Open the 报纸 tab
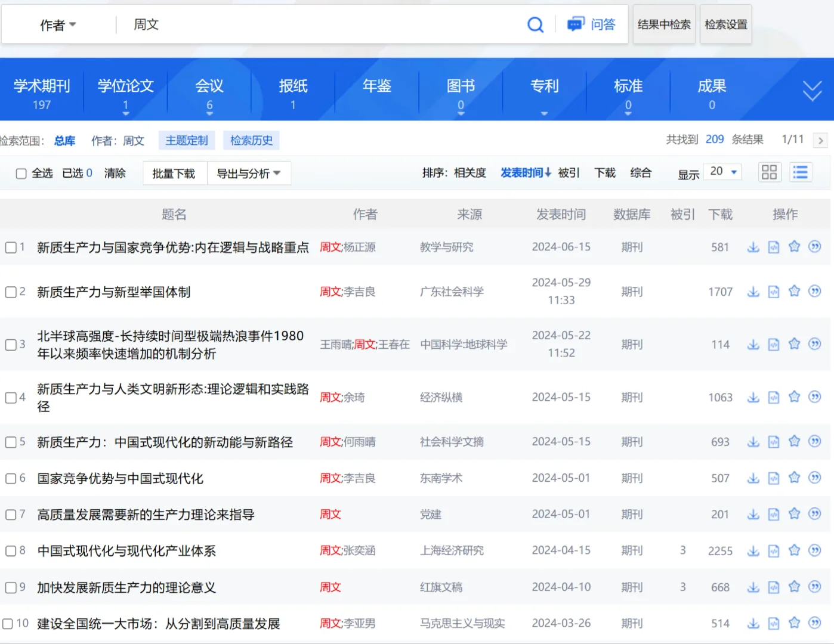The width and height of the screenshot is (834, 644). coord(293,93)
